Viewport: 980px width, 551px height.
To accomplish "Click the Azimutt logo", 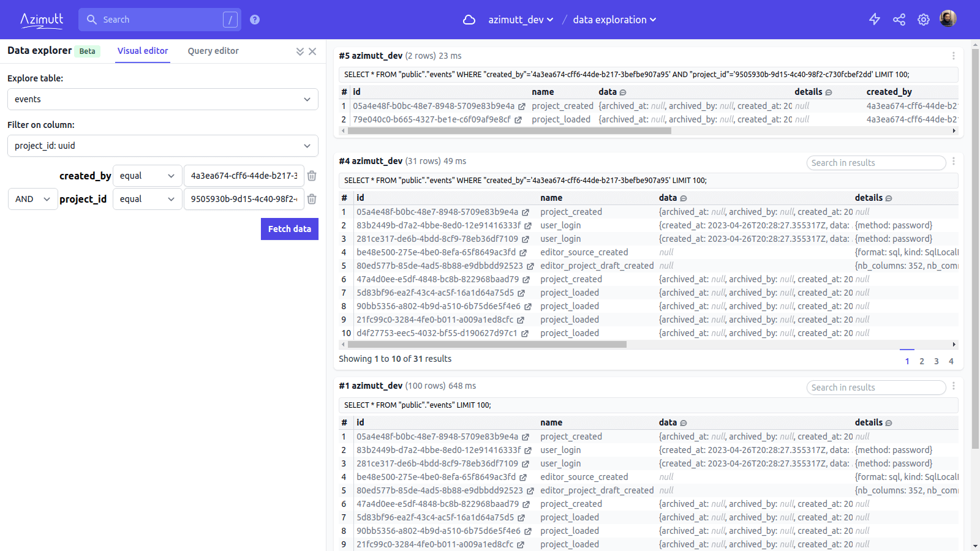I will click(x=42, y=19).
